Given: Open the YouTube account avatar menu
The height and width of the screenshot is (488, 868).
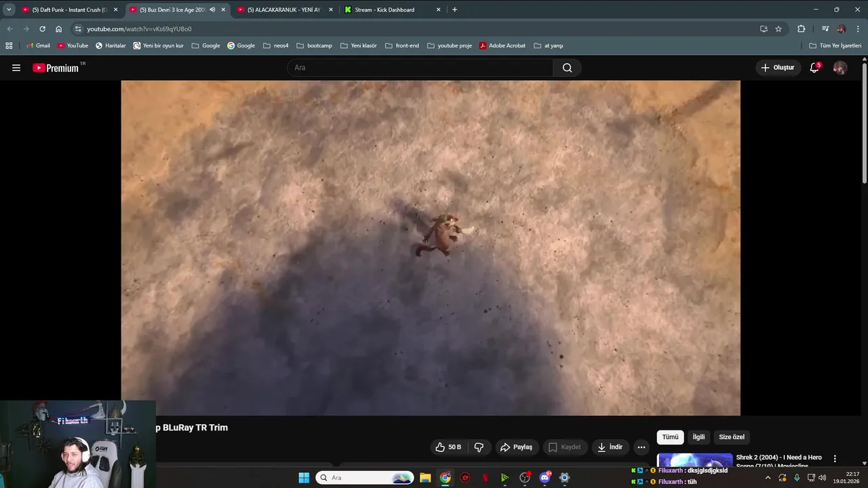Looking at the screenshot, I should click(x=840, y=68).
